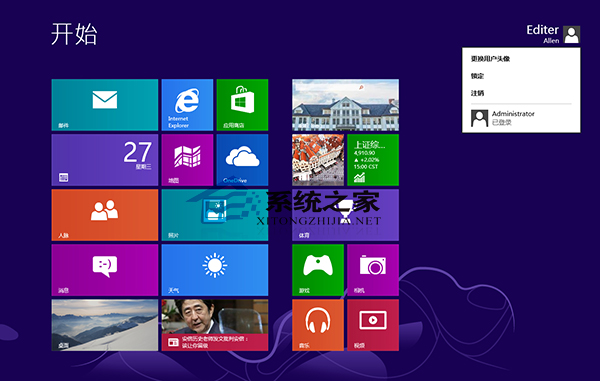Open the OneDrive cloud tile

242,160
